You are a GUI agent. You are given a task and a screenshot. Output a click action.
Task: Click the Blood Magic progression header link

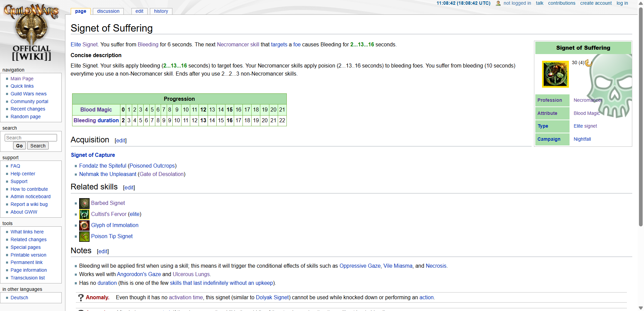pyautogui.click(x=96, y=109)
